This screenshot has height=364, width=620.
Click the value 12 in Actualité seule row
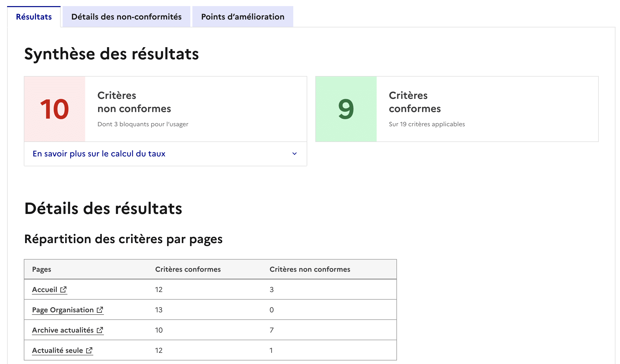(x=159, y=350)
